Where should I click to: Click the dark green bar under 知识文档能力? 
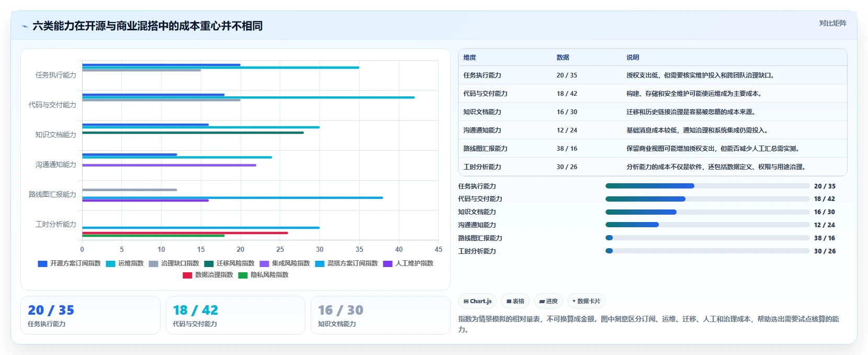point(193,132)
